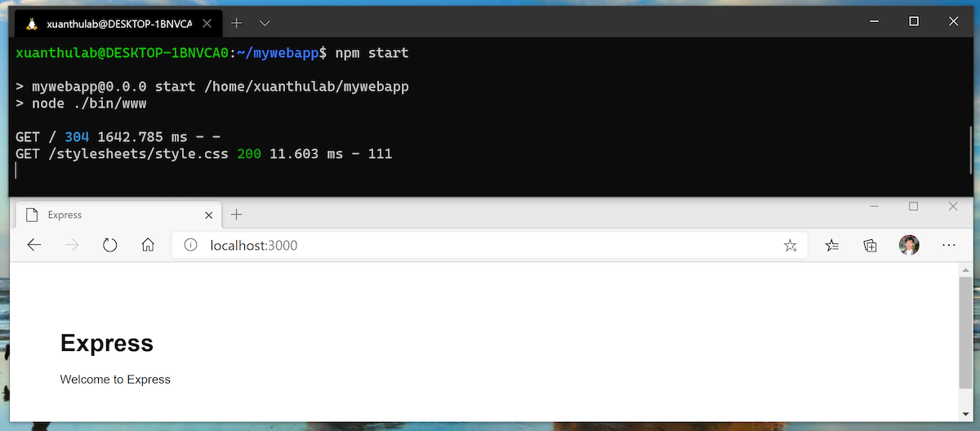Open the user profile avatar
The width and height of the screenshot is (980, 431).
point(909,245)
